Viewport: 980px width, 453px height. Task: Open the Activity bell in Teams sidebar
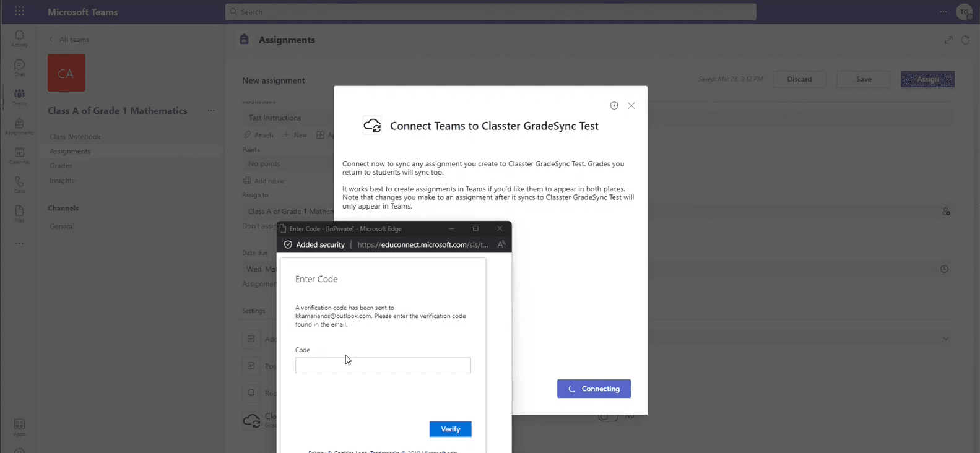[19, 38]
